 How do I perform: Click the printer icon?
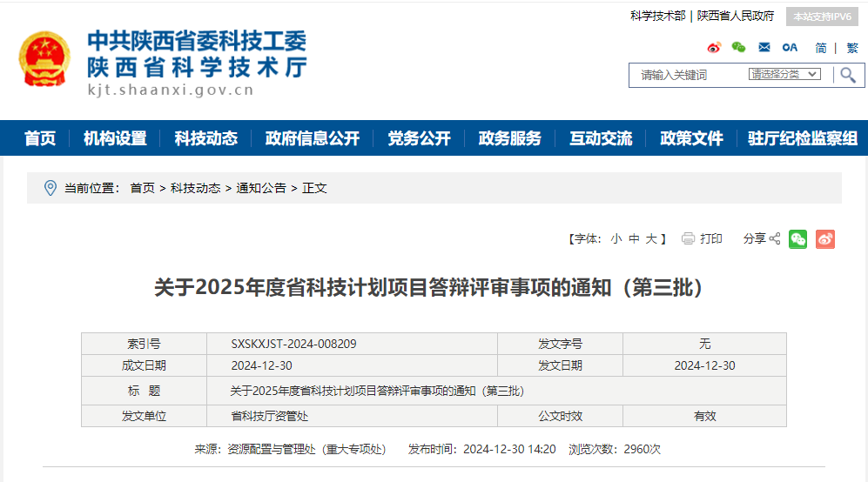pyautogui.click(x=688, y=238)
